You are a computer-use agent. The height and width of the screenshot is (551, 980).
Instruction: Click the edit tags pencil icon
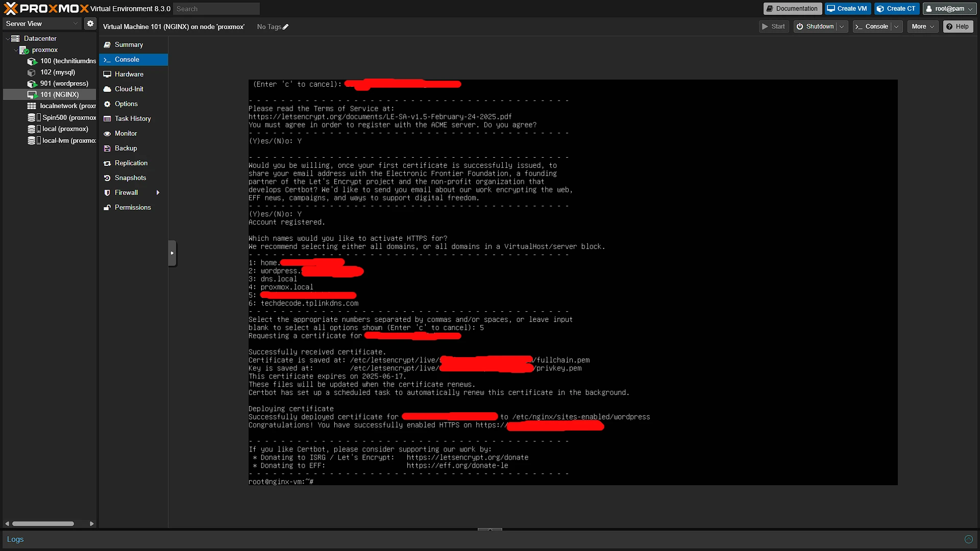click(285, 27)
